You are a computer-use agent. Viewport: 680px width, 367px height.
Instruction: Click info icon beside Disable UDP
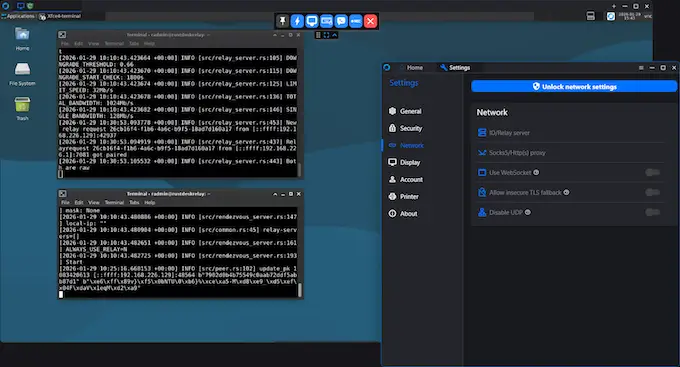[x=528, y=212]
